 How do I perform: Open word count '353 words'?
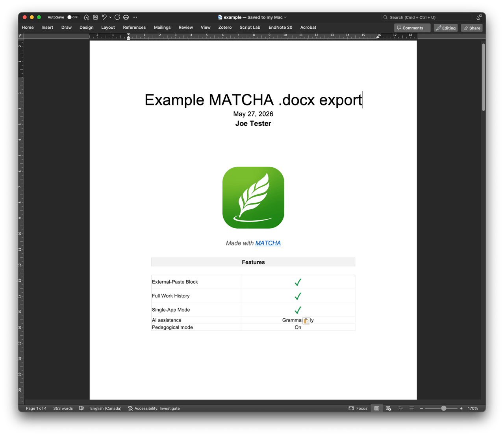pyautogui.click(x=63, y=408)
